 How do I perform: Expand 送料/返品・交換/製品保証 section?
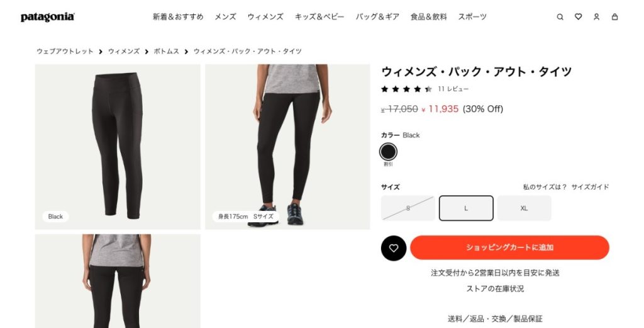pyautogui.click(x=495, y=319)
